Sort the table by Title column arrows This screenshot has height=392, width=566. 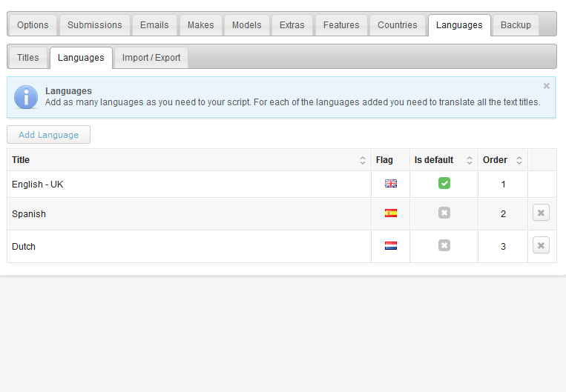363,160
